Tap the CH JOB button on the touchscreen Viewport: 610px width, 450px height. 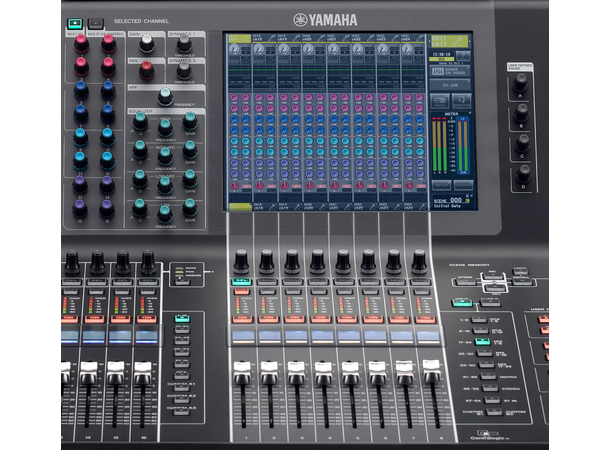click(x=450, y=85)
